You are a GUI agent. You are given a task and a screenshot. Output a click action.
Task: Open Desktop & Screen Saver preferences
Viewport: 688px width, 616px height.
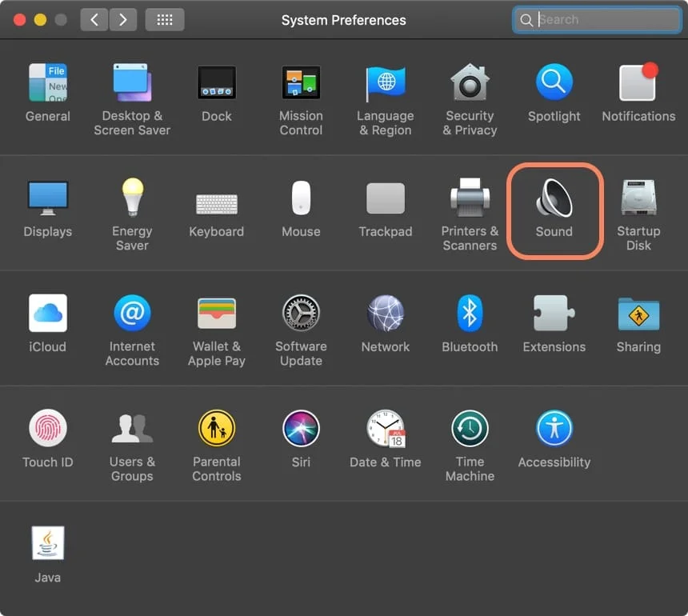pos(131,83)
